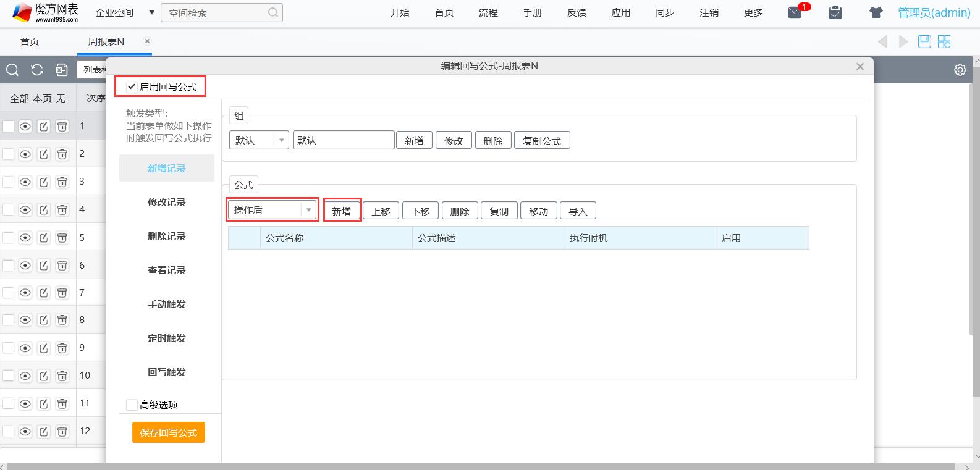The width and height of the screenshot is (980, 470).
Task: Open 流程 in top menu
Action: [488, 12]
